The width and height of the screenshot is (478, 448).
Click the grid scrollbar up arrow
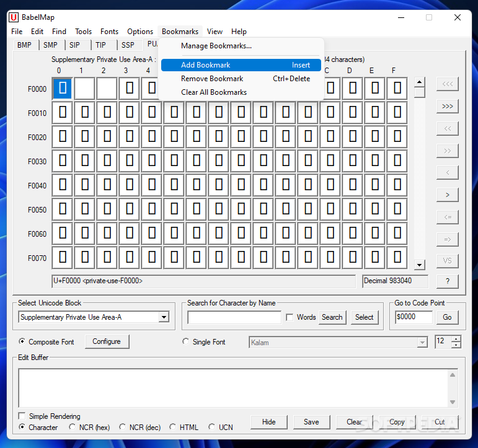tap(420, 82)
